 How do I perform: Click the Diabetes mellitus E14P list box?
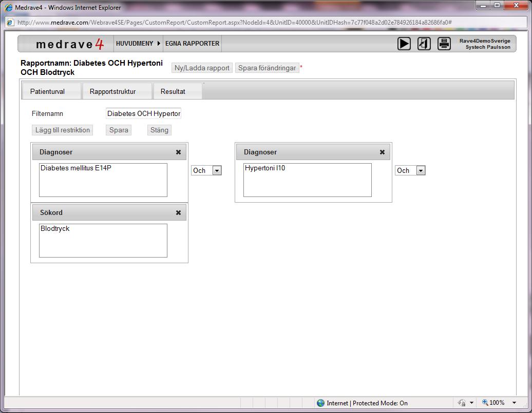(103, 180)
